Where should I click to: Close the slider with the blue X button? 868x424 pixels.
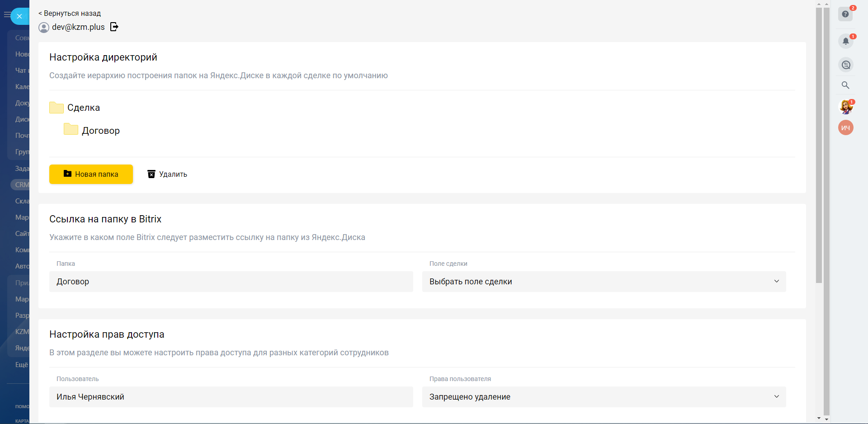pyautogui.click(x=19, y=16)
